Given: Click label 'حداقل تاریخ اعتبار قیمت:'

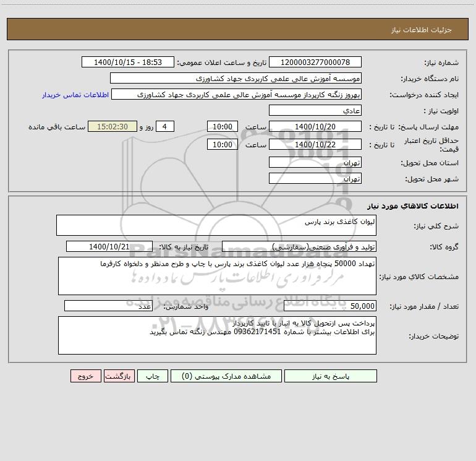Looking at the screenshot, I should click(x=431, y=145).
